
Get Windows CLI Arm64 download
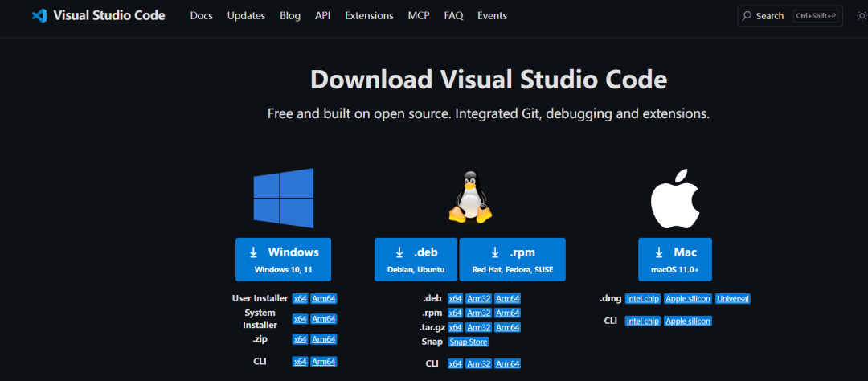324,362
